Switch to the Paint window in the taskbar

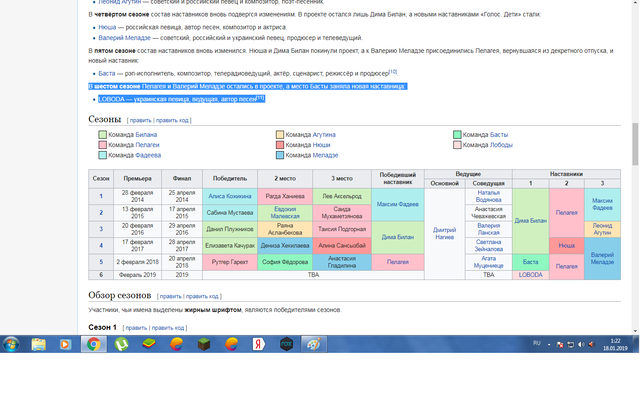pyautogui.click(x=314, y=344)
